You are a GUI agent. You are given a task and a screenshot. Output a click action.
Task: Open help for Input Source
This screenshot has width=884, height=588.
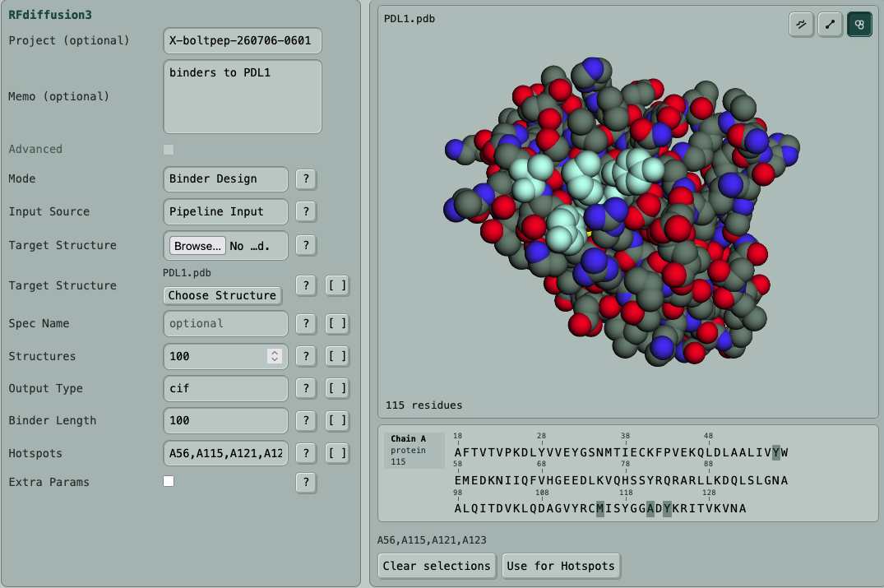306,211
